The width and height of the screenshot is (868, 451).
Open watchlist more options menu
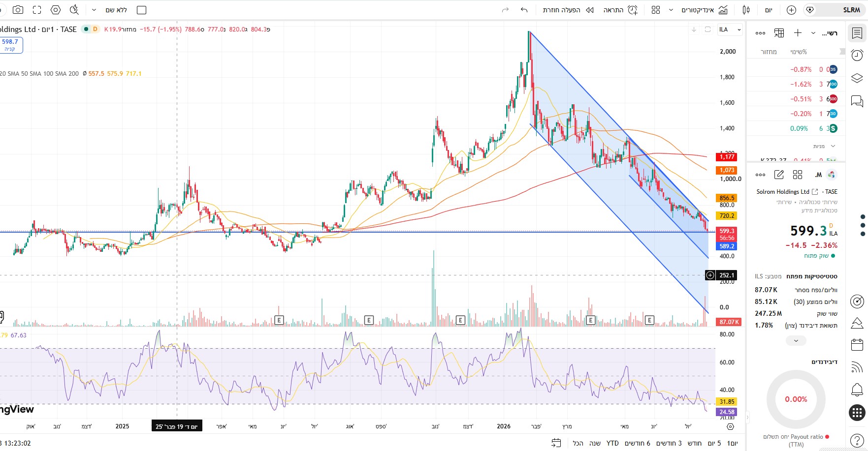click(x=760, y=33)
